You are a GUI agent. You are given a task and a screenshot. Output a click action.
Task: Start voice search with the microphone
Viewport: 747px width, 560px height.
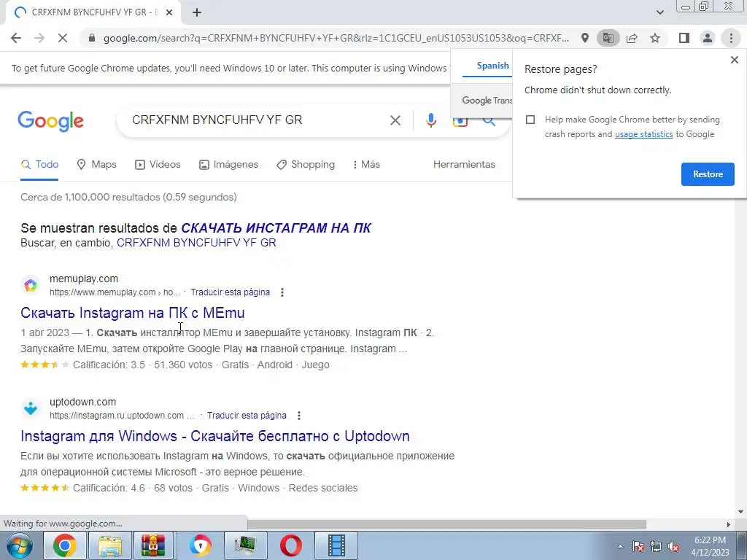[x=430, y=120]
